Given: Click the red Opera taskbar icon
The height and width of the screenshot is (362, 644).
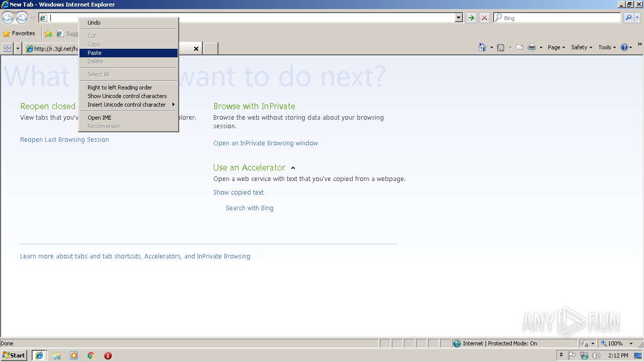Looking at the screenshot, I should pos(108,355).
